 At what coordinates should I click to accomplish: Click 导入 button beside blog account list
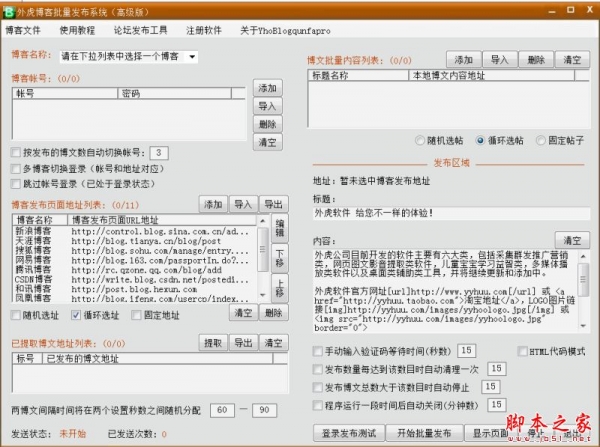point(267,106)
